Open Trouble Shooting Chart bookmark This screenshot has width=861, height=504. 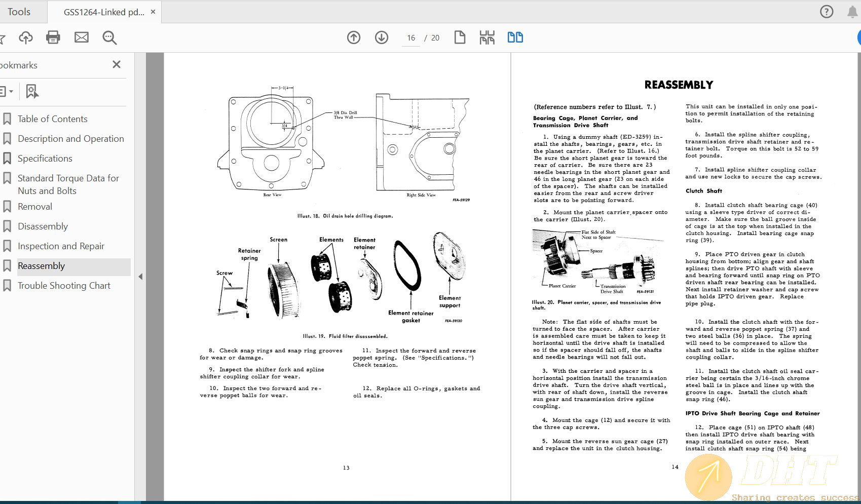64,286
